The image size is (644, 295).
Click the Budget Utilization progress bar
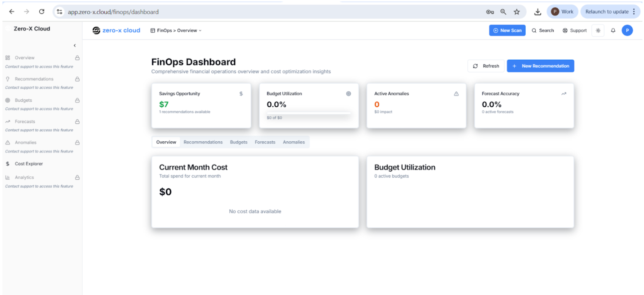pos(309,113)
